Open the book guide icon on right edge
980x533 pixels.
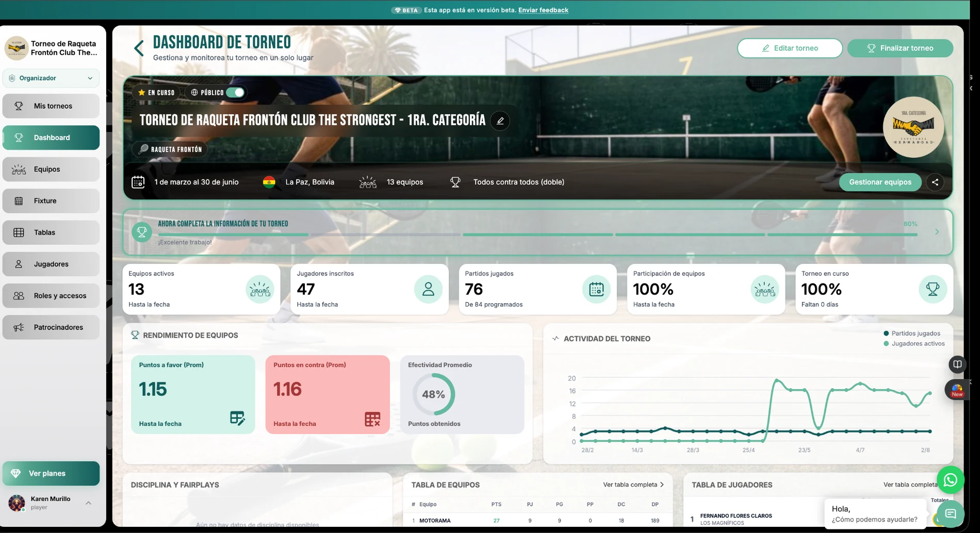(x=957, y=364)
